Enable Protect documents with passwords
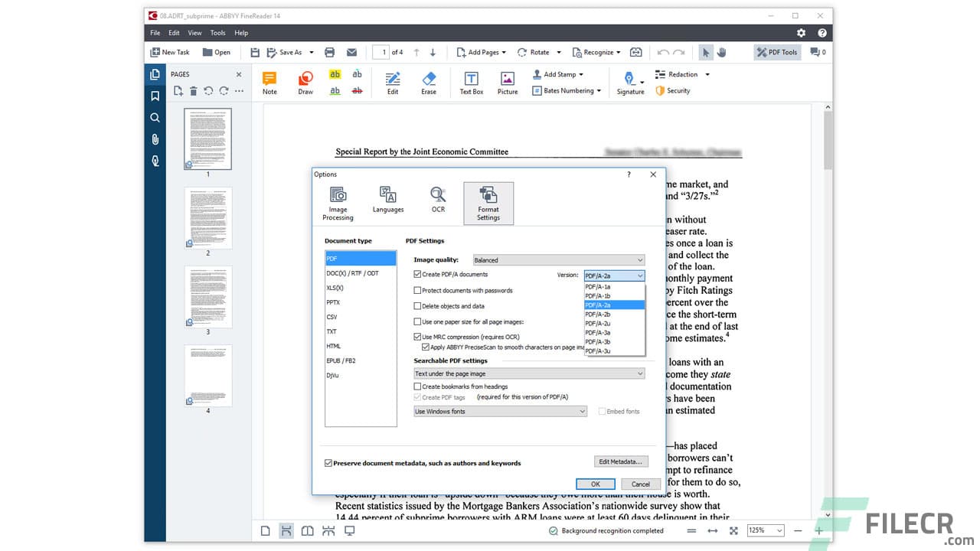 click(417, 290)
